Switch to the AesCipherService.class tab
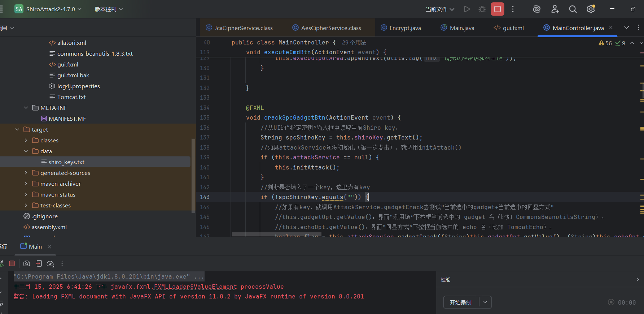This screenshot has width=644, height=314. 330,28
